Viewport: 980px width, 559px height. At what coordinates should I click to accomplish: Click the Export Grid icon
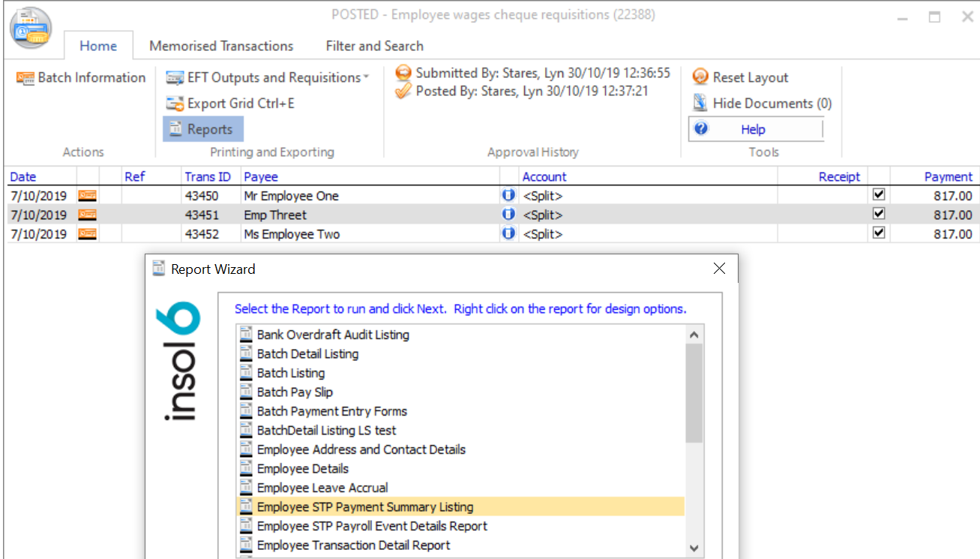[x=175, y=104]
